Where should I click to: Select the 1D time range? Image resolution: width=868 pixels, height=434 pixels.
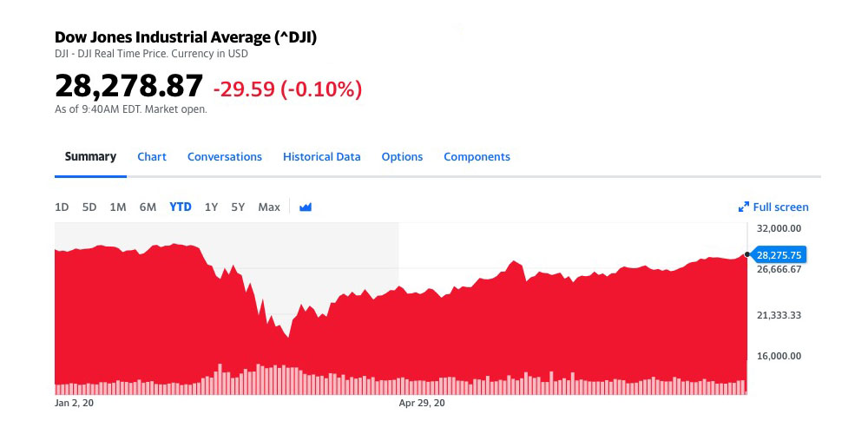[62, 207]
